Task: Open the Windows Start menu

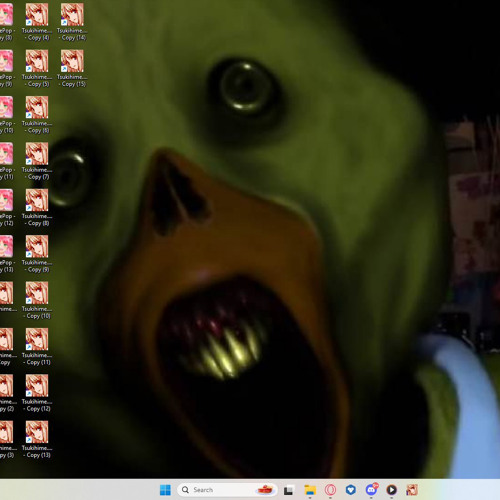Action: click(165, 490)
